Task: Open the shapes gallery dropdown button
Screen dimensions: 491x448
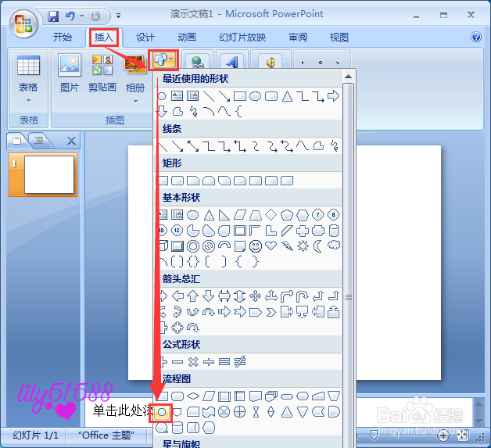Action: (x=163, y=59)
